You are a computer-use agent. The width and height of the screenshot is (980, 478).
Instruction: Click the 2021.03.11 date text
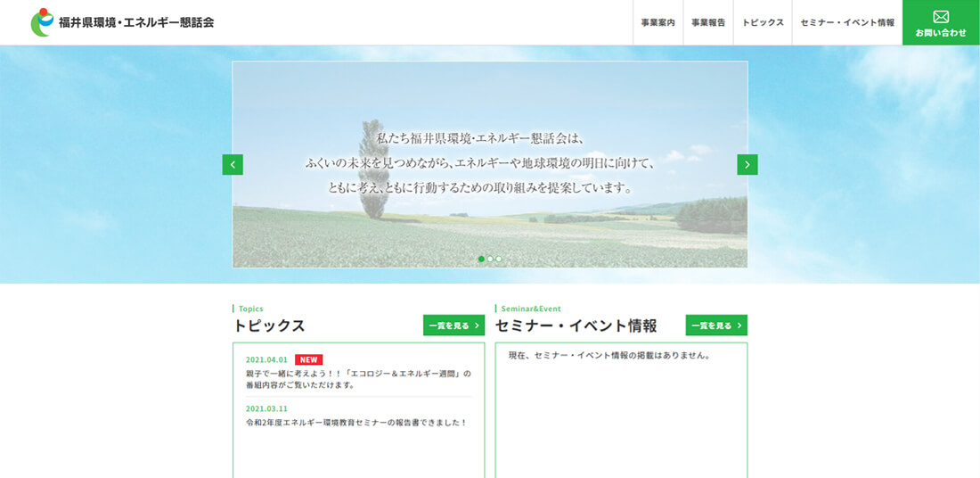pyautogui.click(x=266, y=408)
